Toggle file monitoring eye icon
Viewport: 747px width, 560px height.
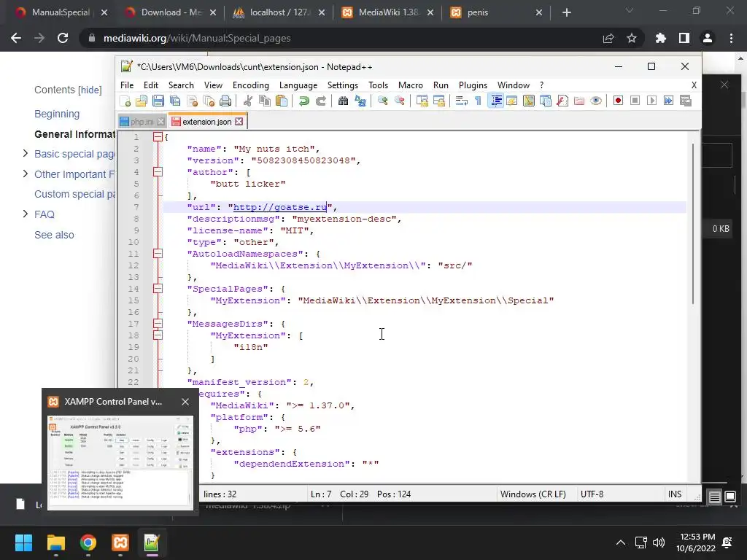click(x=596, y=101)
